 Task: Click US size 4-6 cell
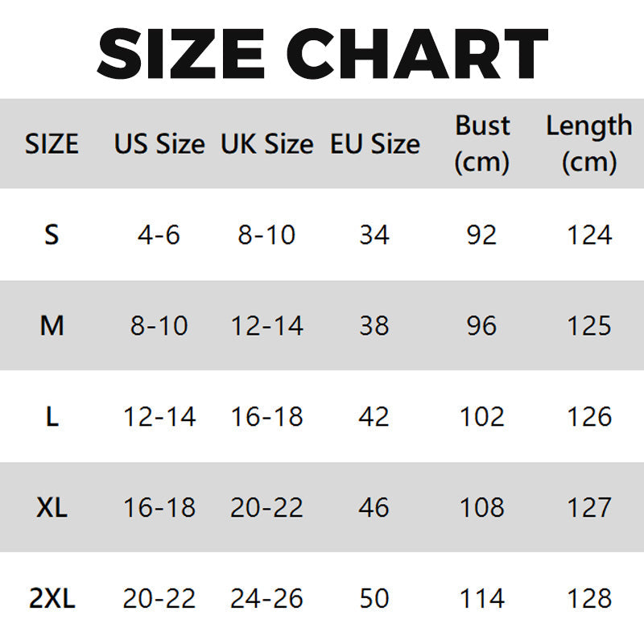[x=159, y=235]
